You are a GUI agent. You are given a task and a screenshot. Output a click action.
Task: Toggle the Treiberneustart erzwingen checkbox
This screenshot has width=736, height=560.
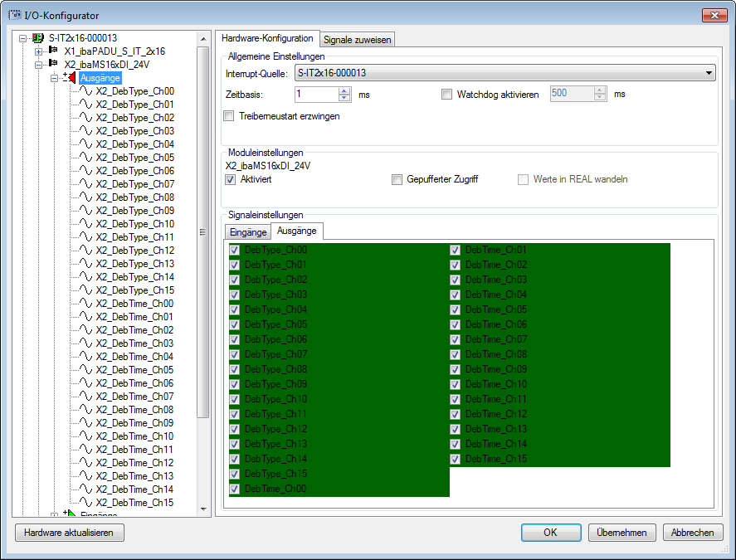[x=230, y=116]
